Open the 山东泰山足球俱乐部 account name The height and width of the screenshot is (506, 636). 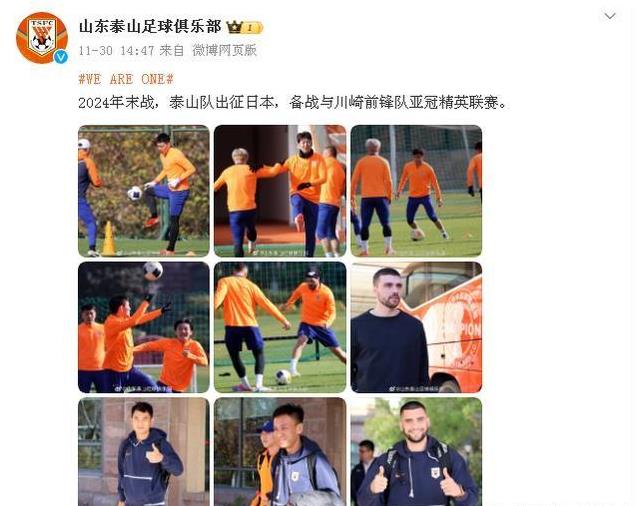tap(150, 27)
